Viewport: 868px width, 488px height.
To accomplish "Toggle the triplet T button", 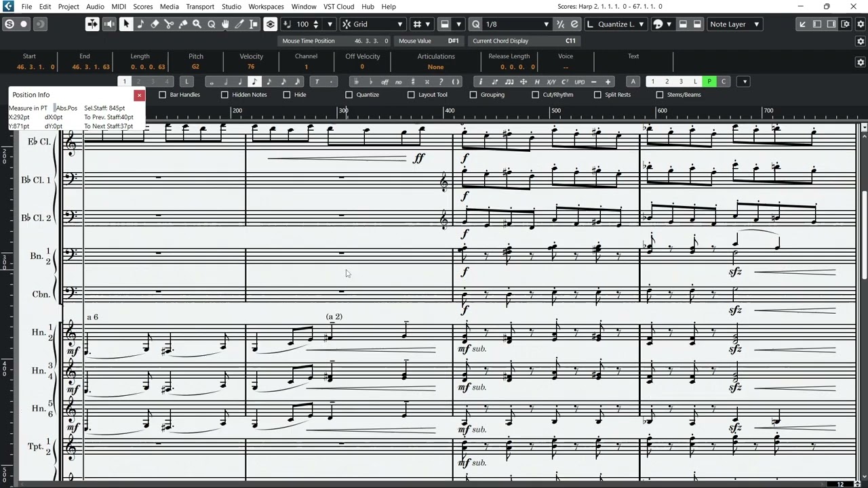I will pyautogui.click(x=317, y=81).
